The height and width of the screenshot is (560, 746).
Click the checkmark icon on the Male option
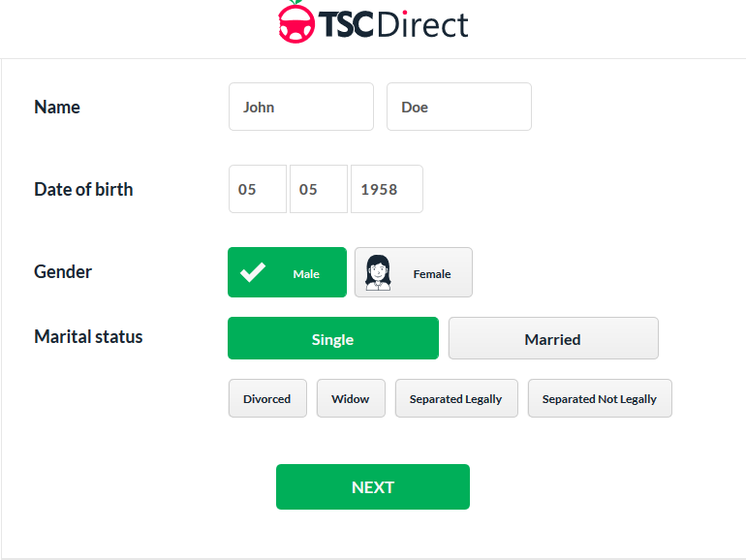tap(253, 272)
